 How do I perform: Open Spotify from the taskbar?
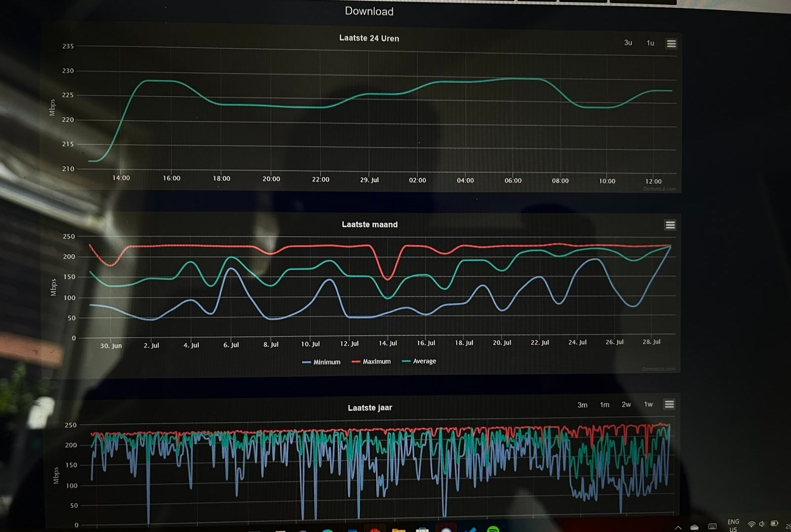tap(493, 529)
